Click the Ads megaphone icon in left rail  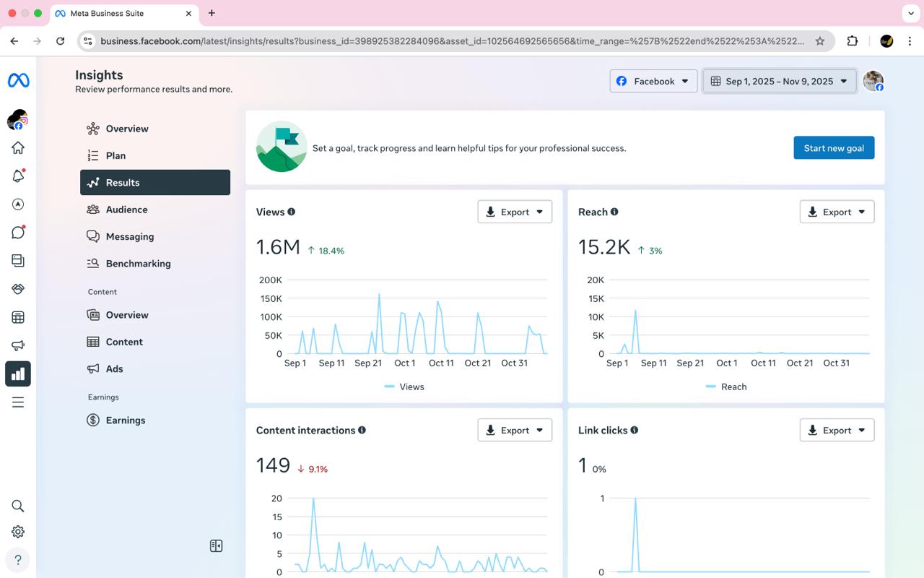[18, 345]
